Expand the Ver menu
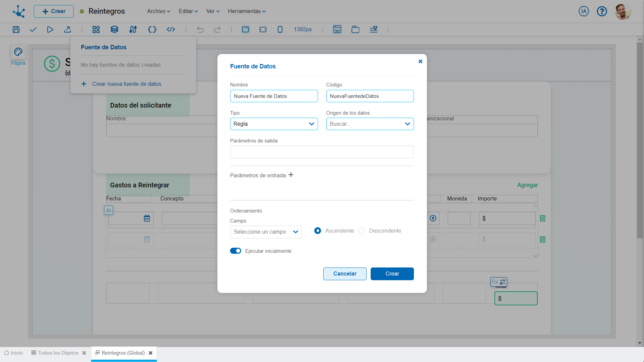The image size is (644, 362). (x=213, y=11)
